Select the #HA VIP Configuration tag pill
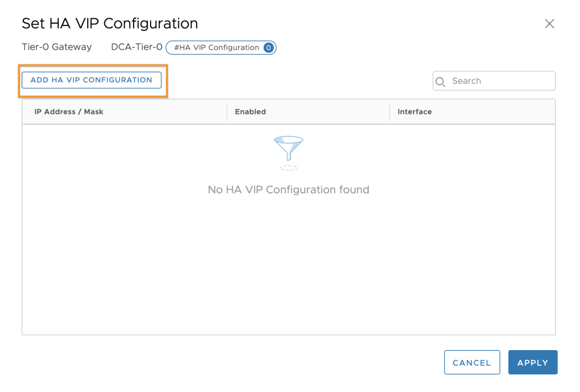 [x=221, y=48]
